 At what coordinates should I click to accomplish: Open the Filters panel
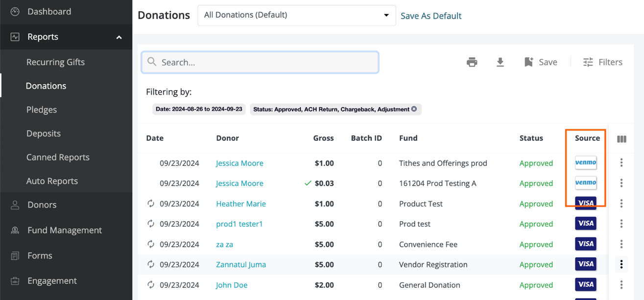coord(602,62)
